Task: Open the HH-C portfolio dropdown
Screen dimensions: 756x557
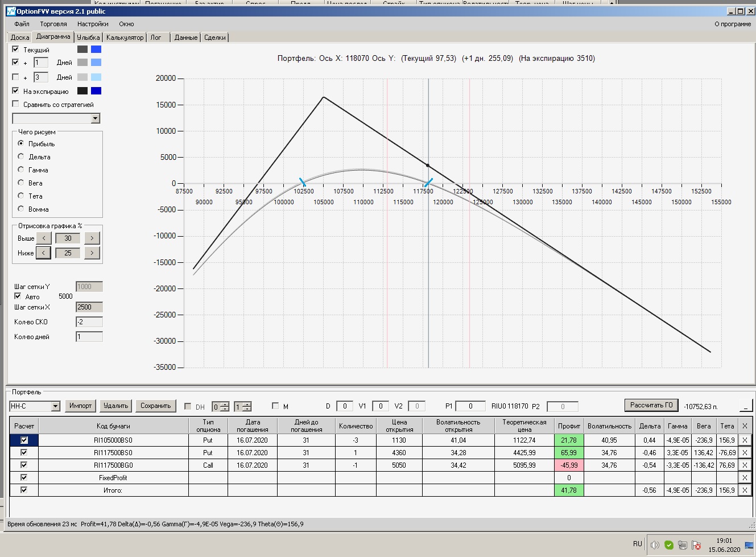Action: point(55,406)
